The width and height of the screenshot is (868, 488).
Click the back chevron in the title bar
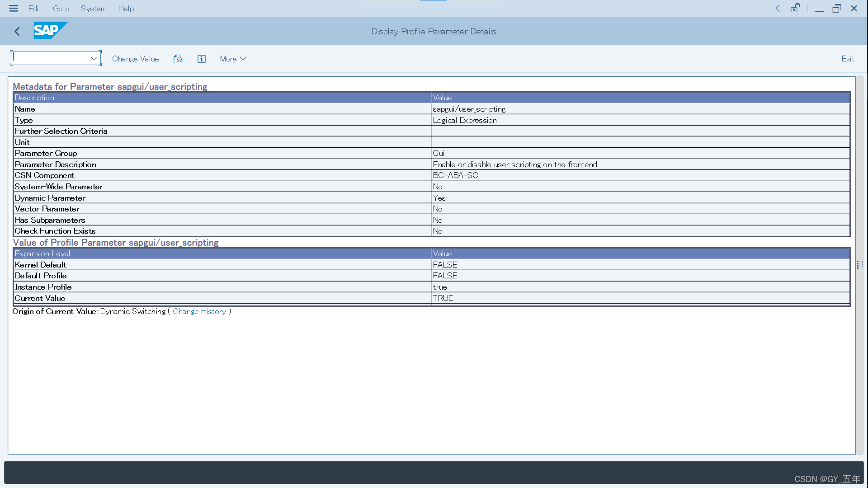(x=778, y=8)
